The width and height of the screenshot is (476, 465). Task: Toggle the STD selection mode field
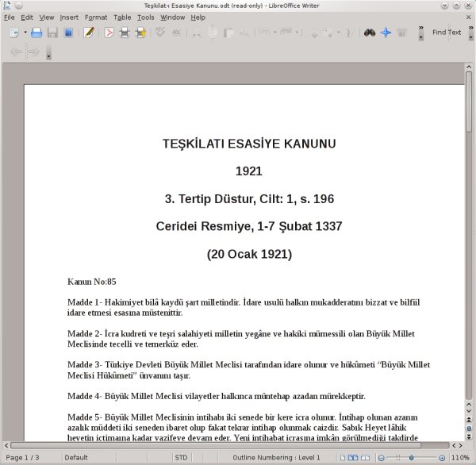(x=181, y=457)
